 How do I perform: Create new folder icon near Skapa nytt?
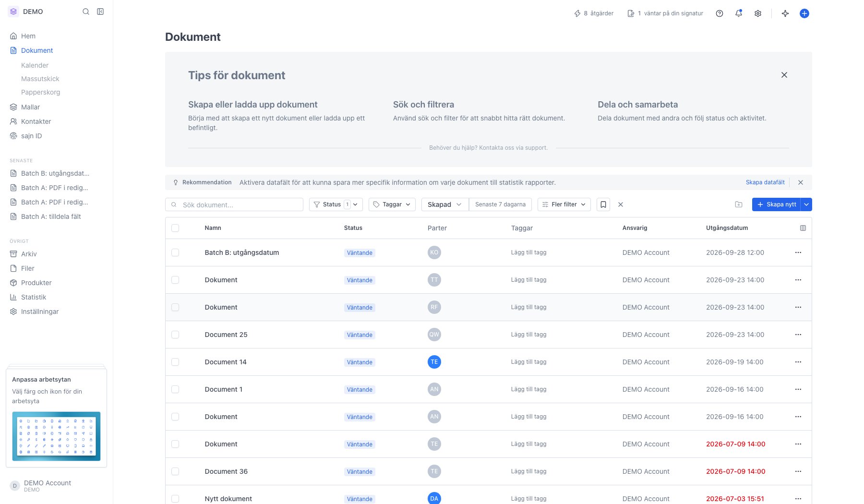tap(739, 204)
